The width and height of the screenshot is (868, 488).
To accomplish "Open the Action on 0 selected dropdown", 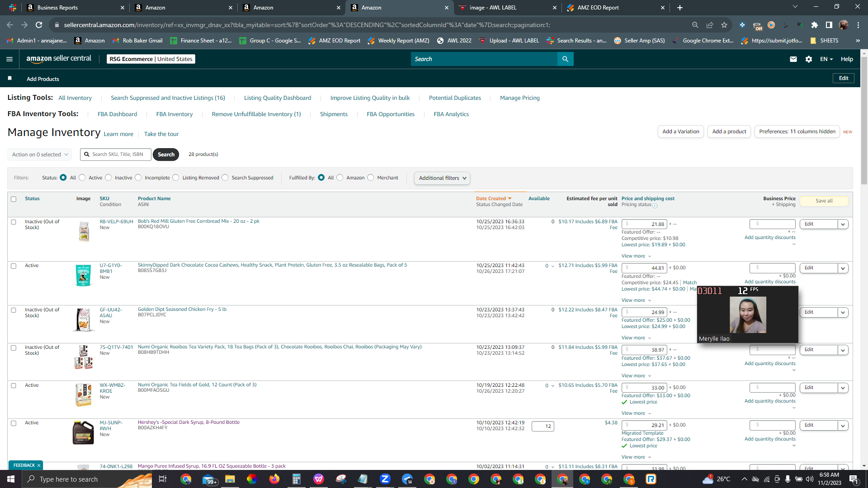I will tap(40, 155).
